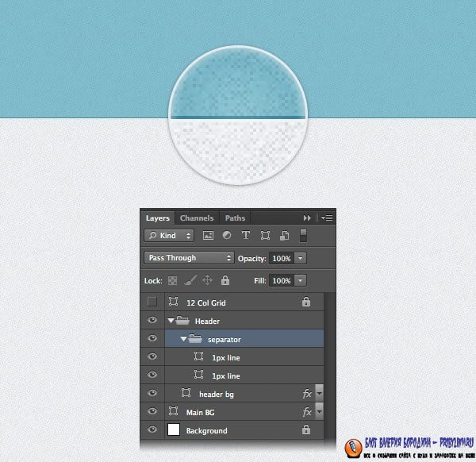Expand header bg layer effects arrow
The height and width of the screenshot is (462, 476).
(x=319, y=393)
